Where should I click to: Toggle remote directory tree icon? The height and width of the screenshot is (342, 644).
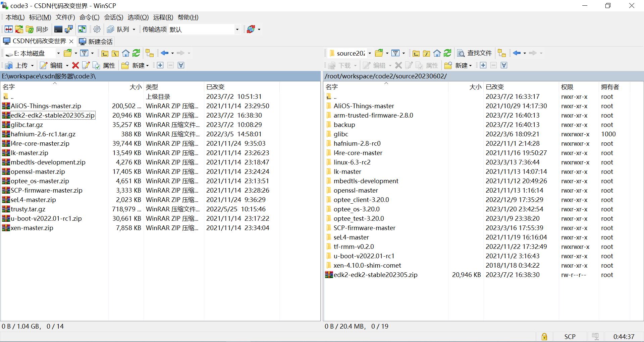pyautogui.click(x=502, y=53)
